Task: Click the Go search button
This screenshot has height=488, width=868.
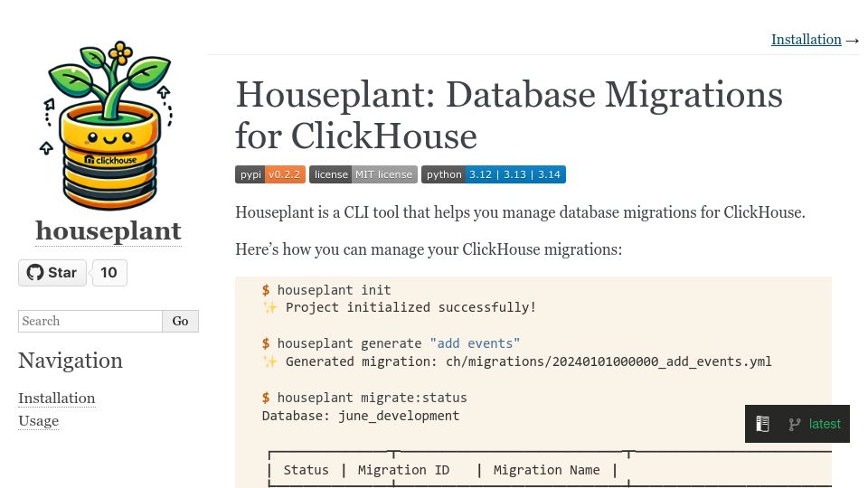Action: coord(181,322)
